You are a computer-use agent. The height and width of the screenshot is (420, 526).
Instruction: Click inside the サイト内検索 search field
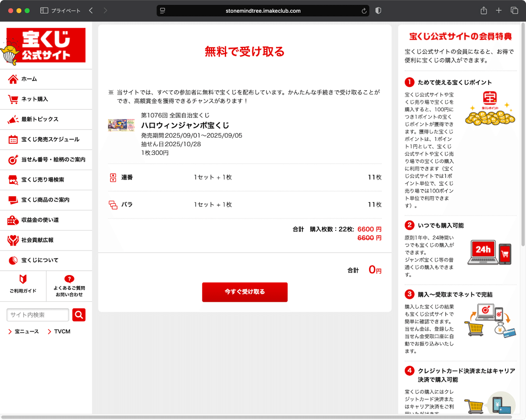coord(37,314)
